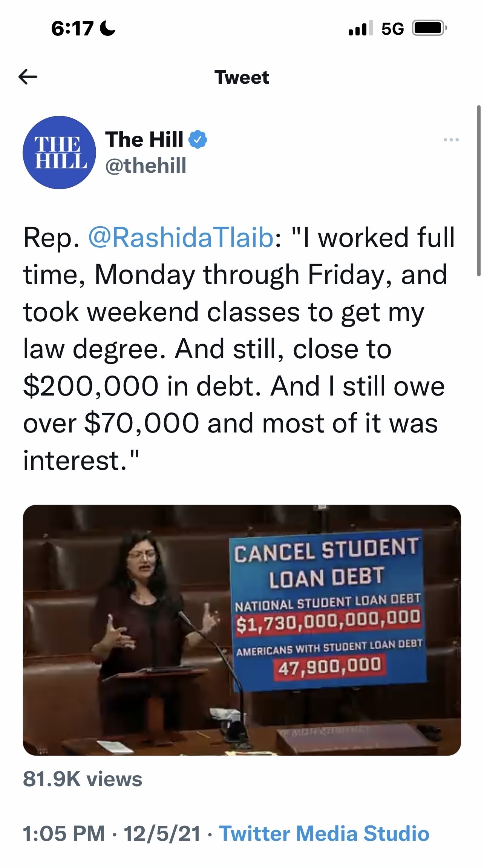484x868 pixels.
Task: Select The Hill display name
Action: click(x=144, y=140)
